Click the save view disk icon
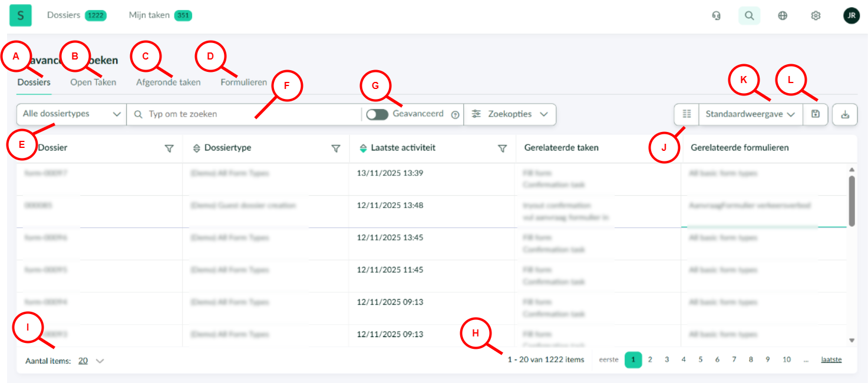868x383 pixels. click(x=816, y=114)
